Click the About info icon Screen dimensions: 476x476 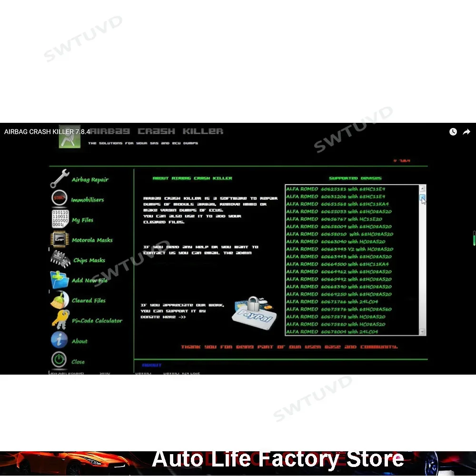(59, 339)
